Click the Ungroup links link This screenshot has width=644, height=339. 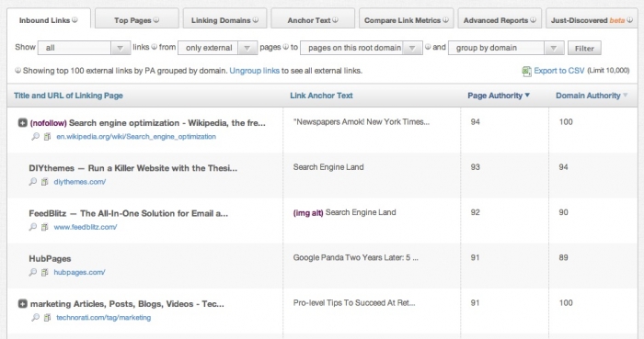click(254, 71)
